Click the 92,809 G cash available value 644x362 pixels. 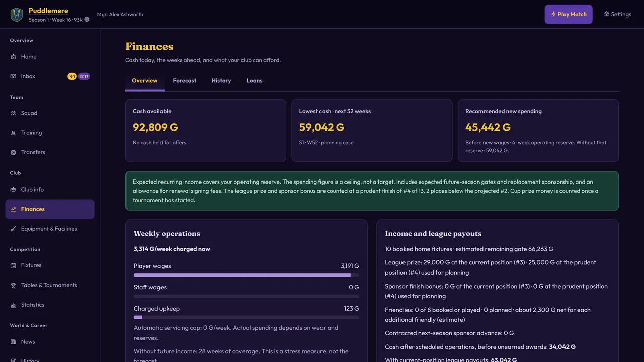(x=155, y=127)
